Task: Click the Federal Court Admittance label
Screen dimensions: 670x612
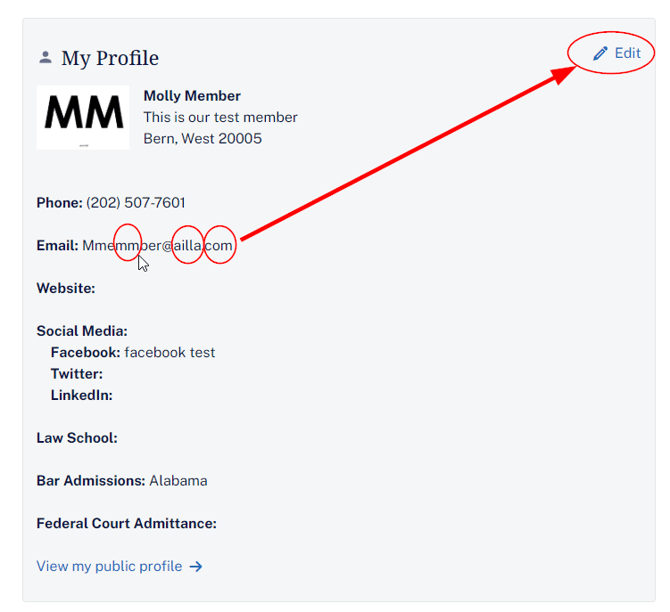Action: (x=126, y=524)
